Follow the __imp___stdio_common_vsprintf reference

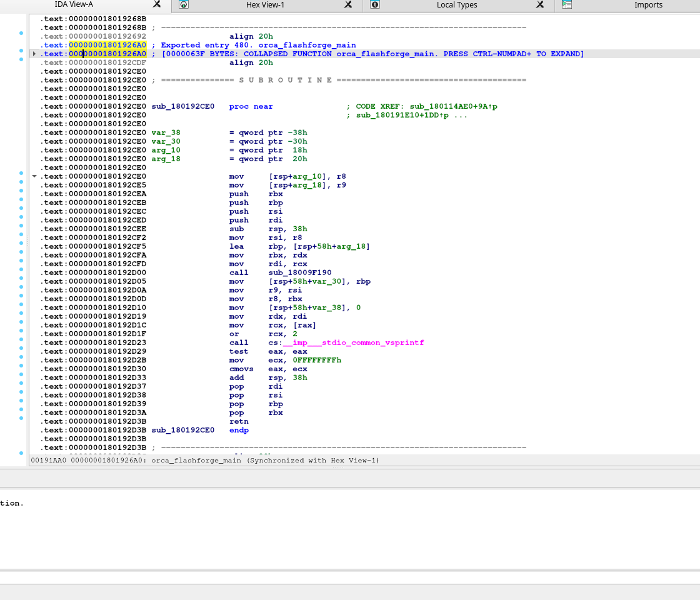[354, 342]
